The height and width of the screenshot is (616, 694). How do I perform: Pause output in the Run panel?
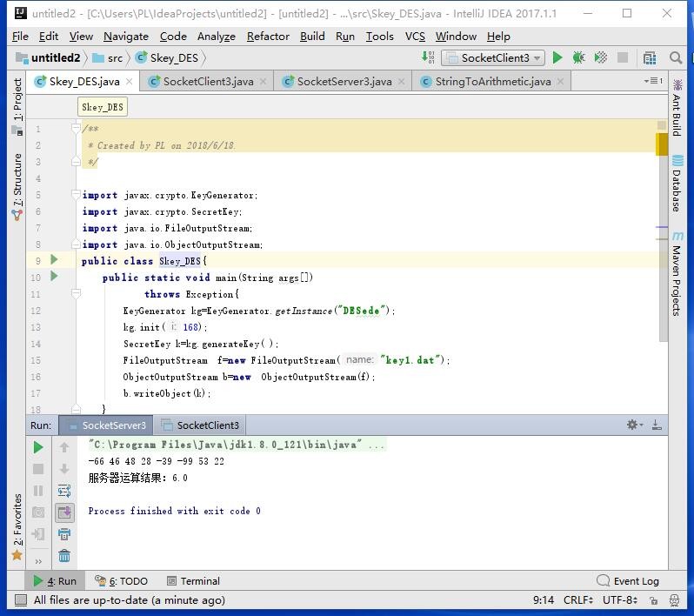click(x=38, y=491)
